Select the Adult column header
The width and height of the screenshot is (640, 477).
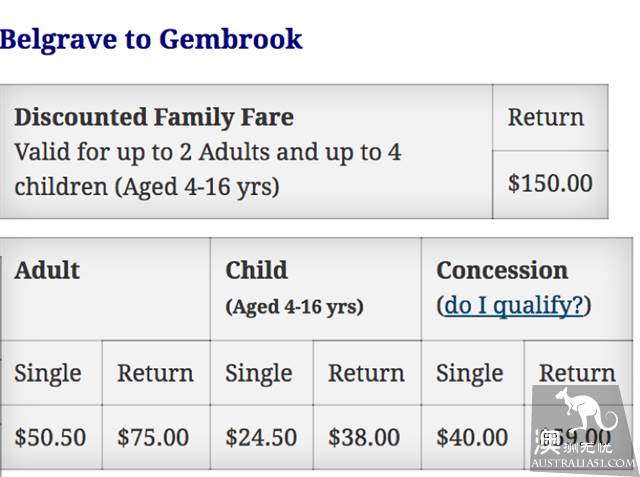click(x=47, y=270)
